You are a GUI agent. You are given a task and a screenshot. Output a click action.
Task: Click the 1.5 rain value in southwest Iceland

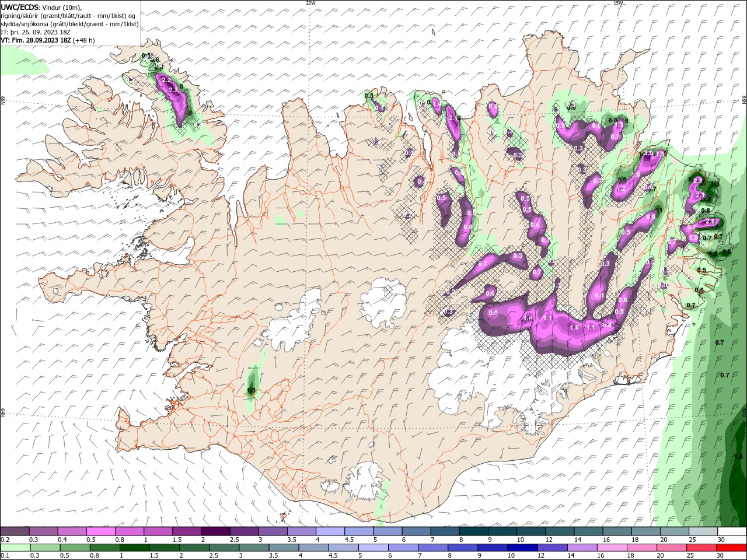252,390
